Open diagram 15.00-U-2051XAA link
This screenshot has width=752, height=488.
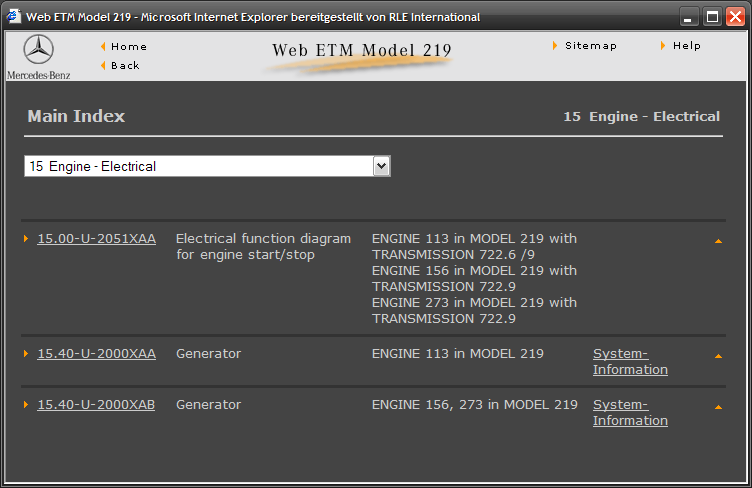[x=96, y=239]
